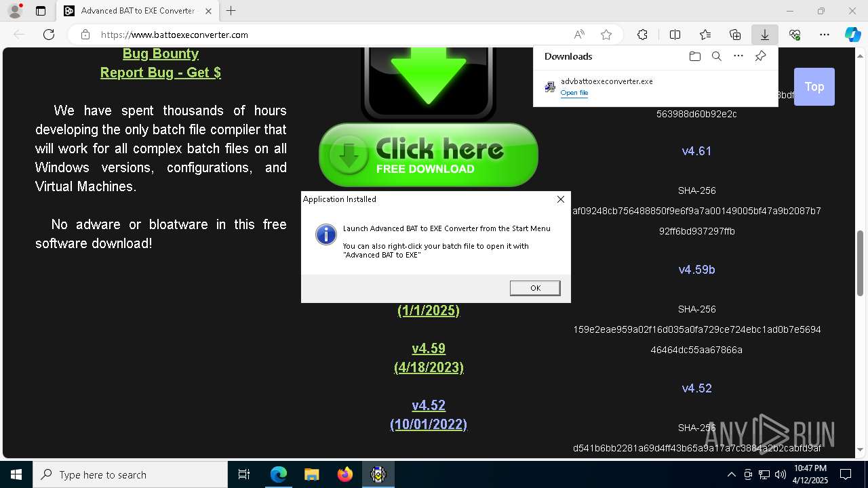Open the v4.52 download link
This screenshot has width=868, height=488.
(x=429, y=405)
